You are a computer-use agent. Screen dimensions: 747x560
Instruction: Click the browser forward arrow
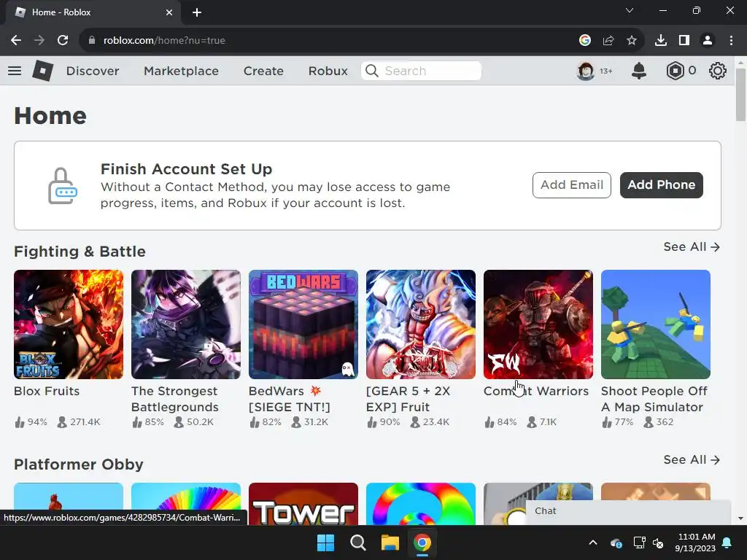pyautogui.click(x=39, y=41)
